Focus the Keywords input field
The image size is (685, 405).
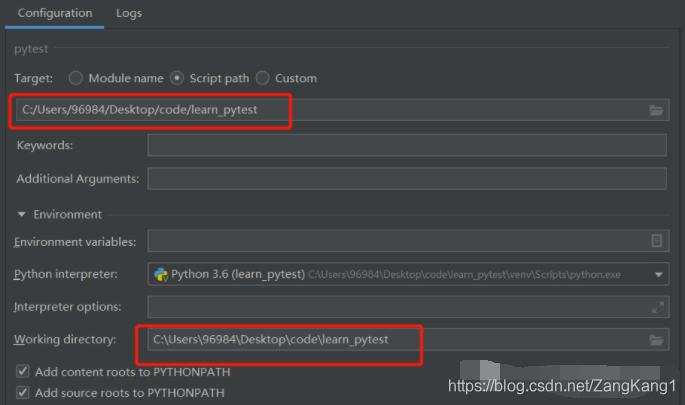tap(407, 145)
